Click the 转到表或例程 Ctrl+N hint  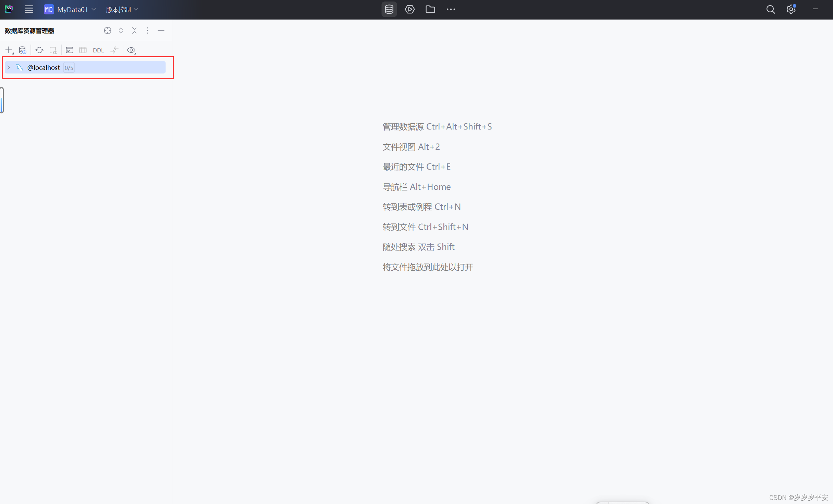422,207
